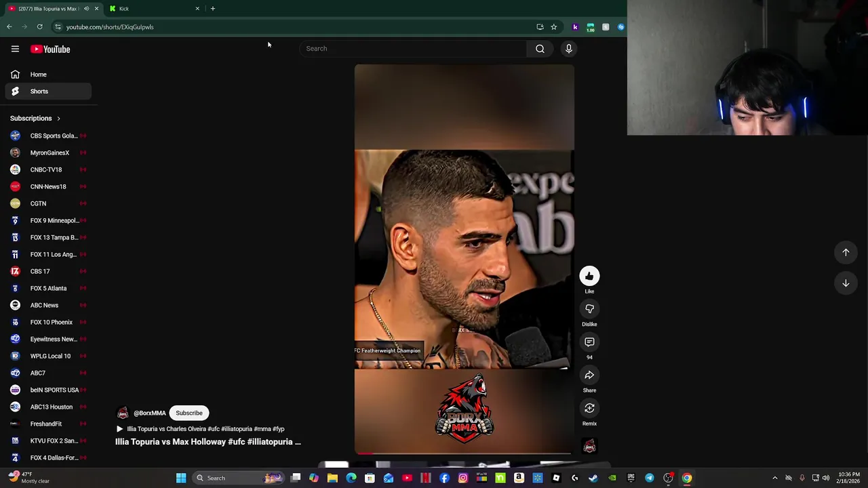
Task: Remix this Short
Action: [589, 408]
